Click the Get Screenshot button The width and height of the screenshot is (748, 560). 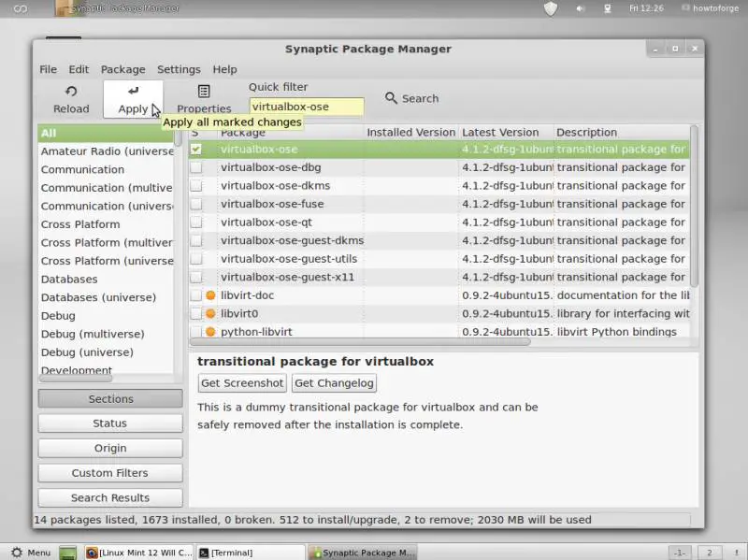click(x=242, y=383)
